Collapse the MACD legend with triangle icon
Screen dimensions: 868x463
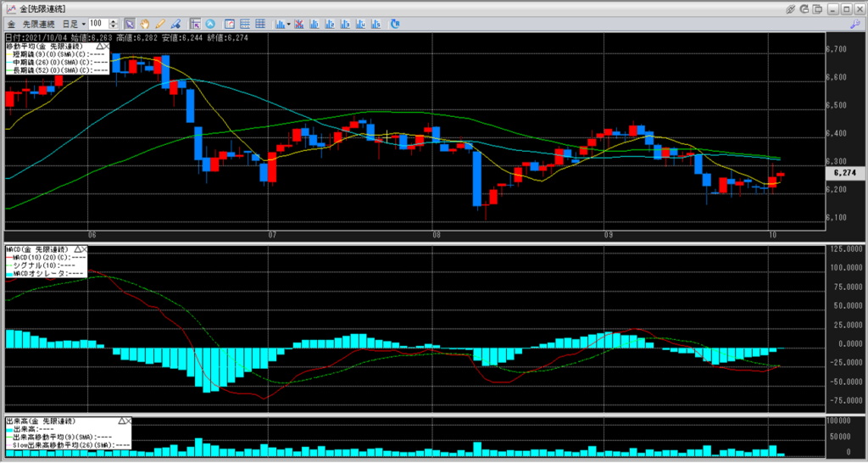point(76,249)
